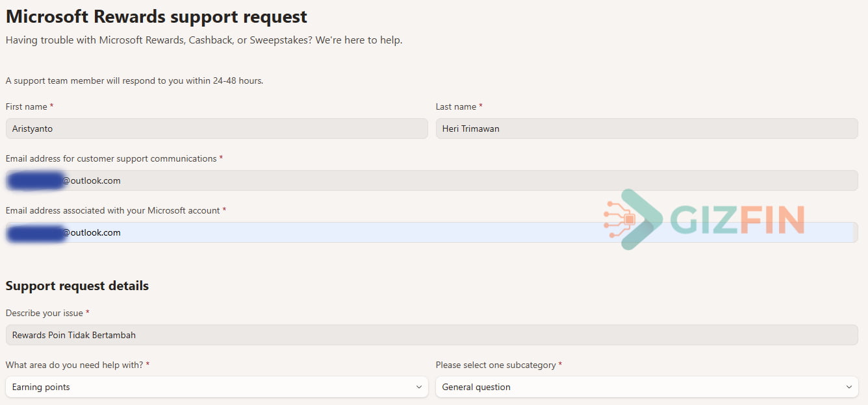Click the Microsoft Rewards support request title
The height and width of the screenshot is (405, 868).
pyautogui.click(x=157, y=16)
